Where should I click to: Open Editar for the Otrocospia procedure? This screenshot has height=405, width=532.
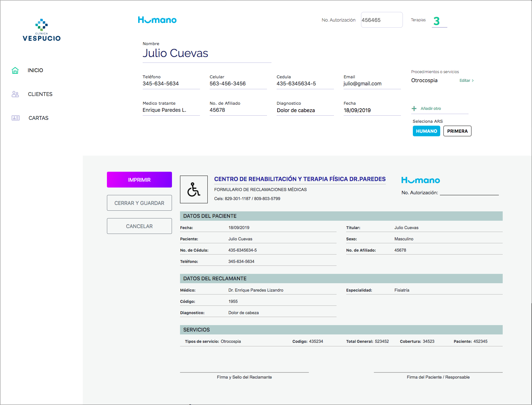tap(466, 81)
